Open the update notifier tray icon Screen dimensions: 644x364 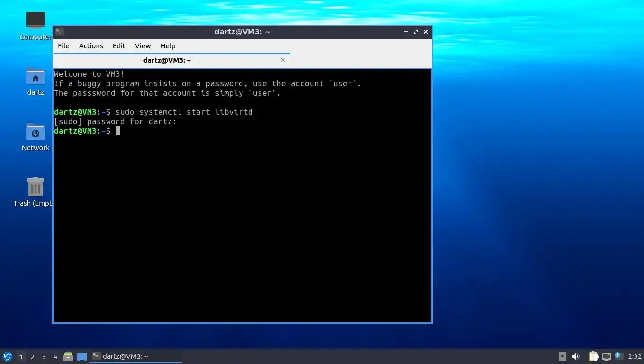pyautogui.click(x=618, y=356)
